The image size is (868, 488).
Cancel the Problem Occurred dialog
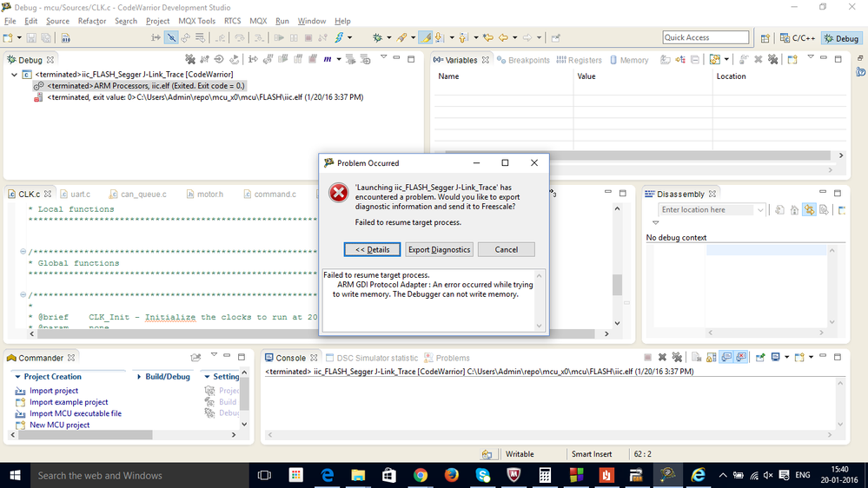pos(506,249)
